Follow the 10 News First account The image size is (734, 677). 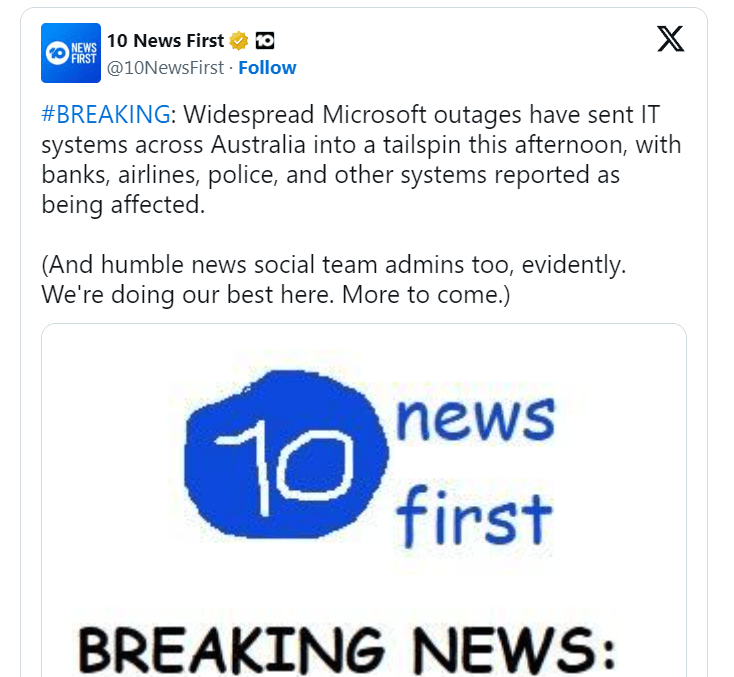pos(267,68)
